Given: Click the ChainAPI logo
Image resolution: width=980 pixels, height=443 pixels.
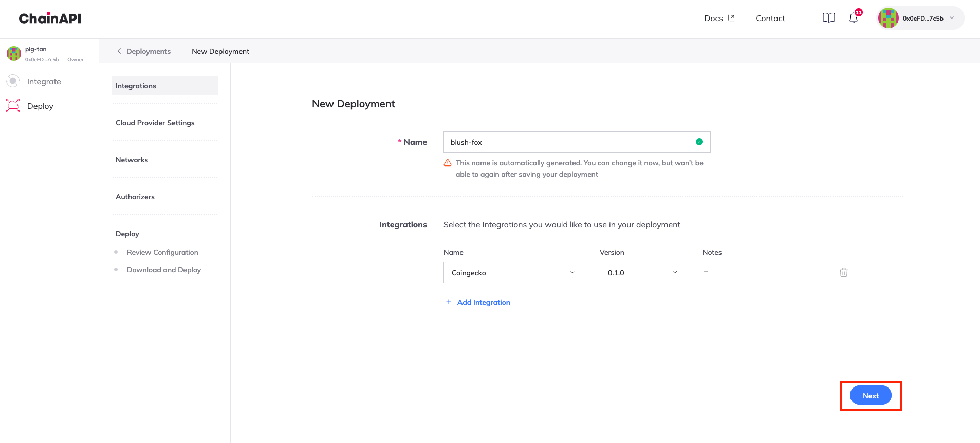Looking at the screenshot, I should [50, 19].
